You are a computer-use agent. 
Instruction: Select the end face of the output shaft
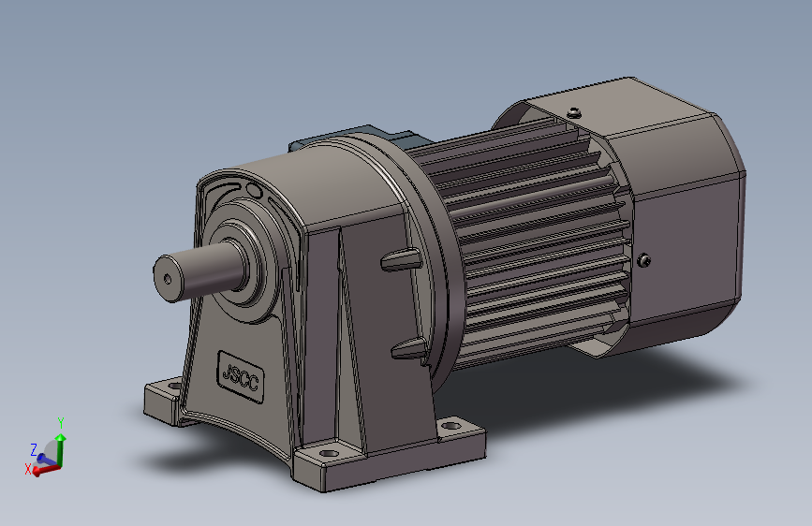coord(167,279)
